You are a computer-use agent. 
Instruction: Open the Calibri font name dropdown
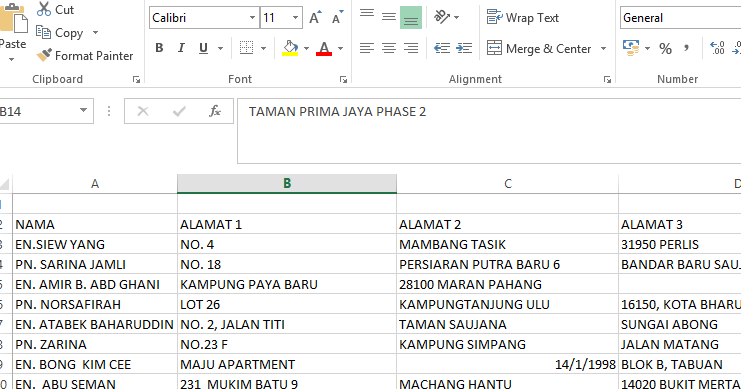pos(252,18)
